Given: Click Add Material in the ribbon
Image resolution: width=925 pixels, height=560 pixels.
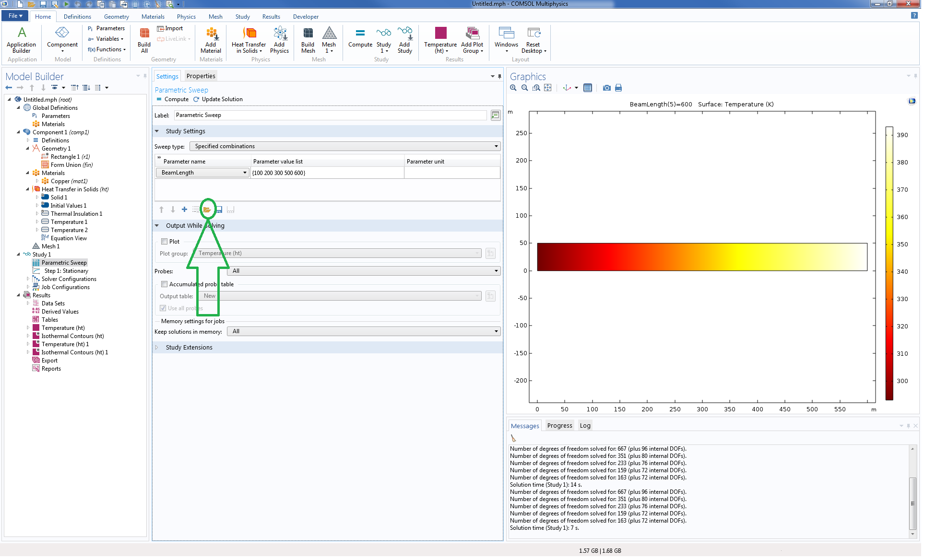Looking at the screenshot, I should tap(211, 40).
